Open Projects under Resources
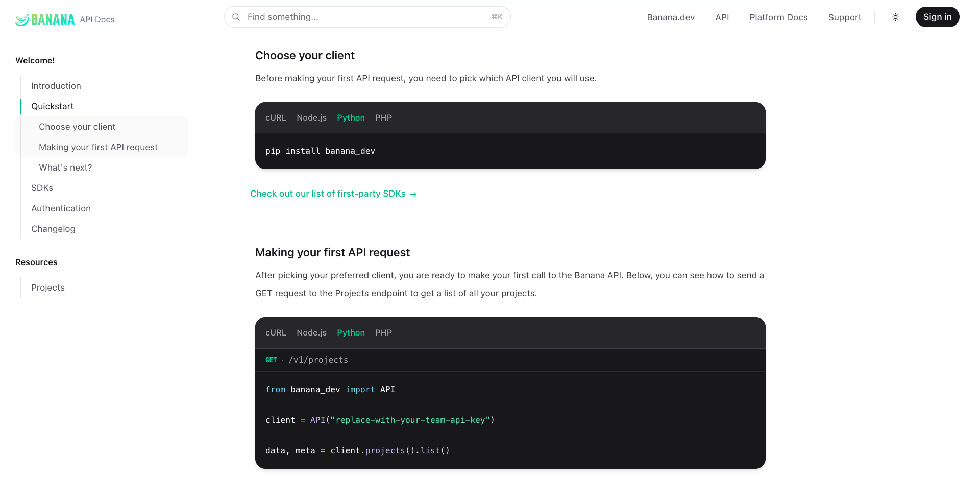This screenshot has width=980, height=478. tap(48, 288)
